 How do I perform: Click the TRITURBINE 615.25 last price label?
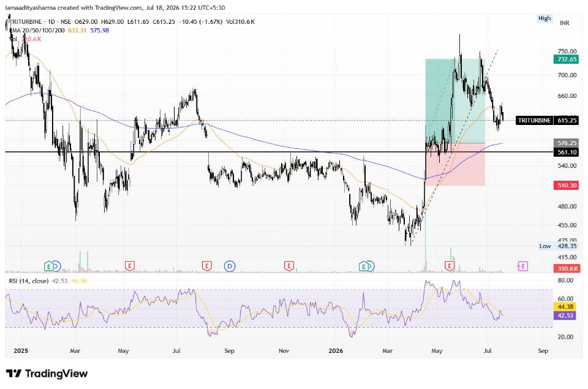(x=547, y=121)
